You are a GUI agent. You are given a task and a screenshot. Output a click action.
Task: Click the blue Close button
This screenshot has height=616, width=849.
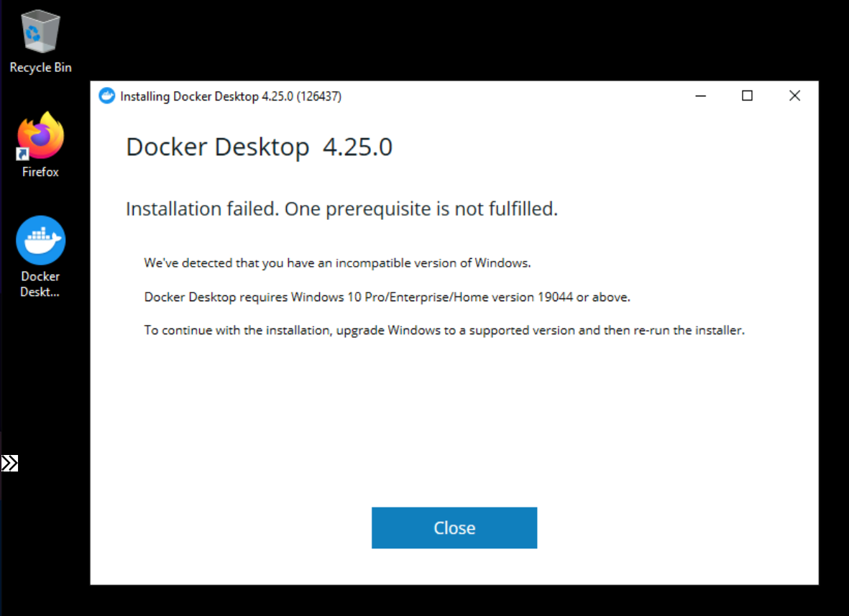[454, 528]
